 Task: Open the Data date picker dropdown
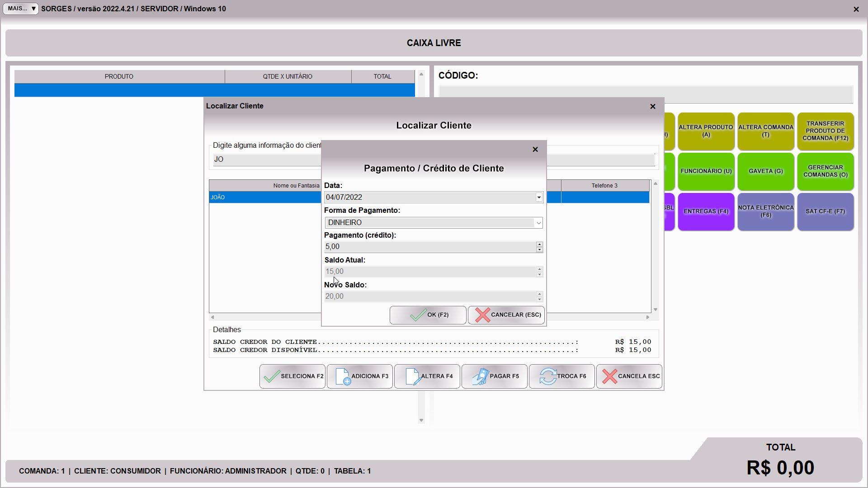[x=538, y=197]
